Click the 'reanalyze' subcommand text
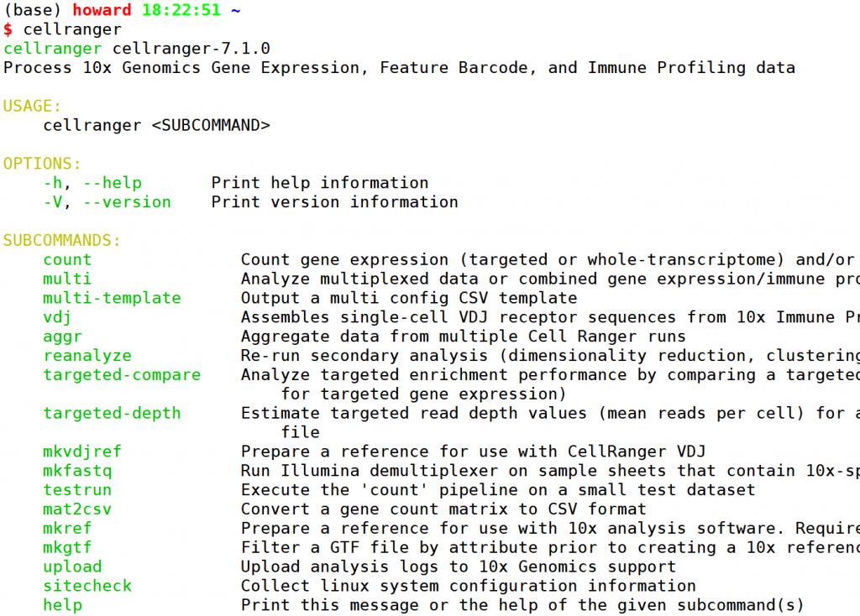Viewport: 860px width, 616px height. tap(87, 356)
